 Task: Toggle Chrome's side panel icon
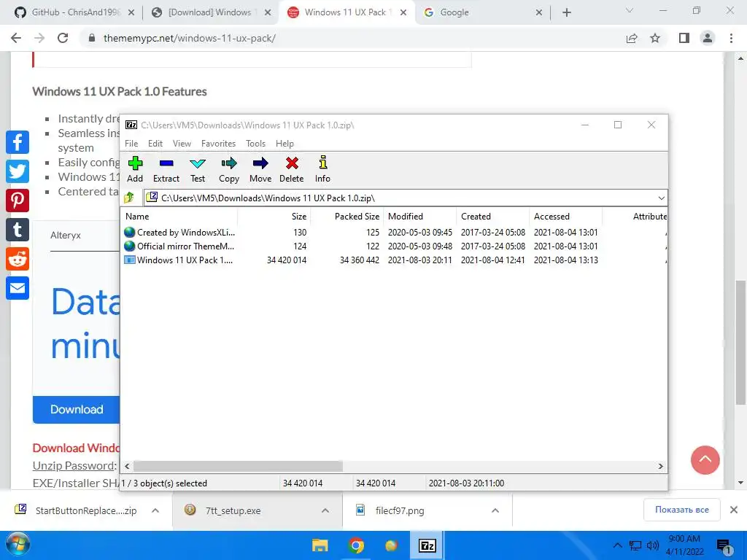[684, 38]
